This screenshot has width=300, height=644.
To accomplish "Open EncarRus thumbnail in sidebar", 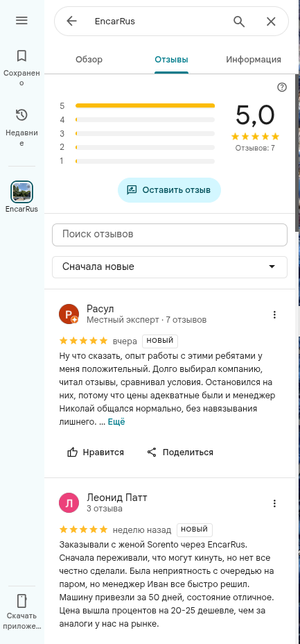I will point(21,192).
